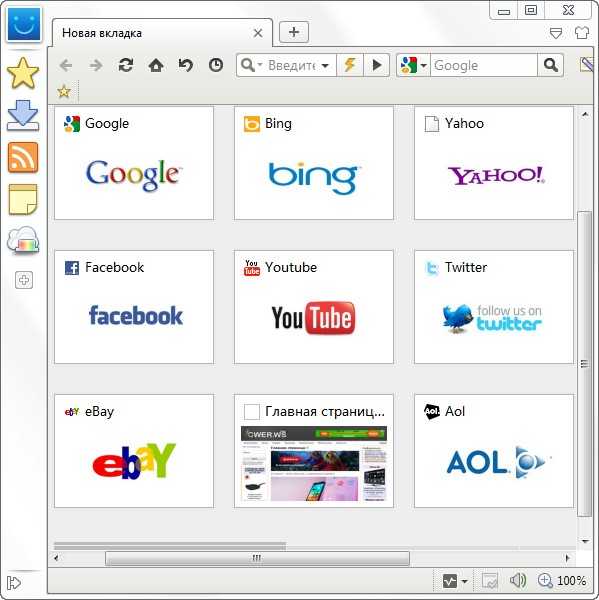Image resolution: width=599 pixels, height=600 pixels.
Task: Select the Новая вкладка tab
Action: click(162, 33)
